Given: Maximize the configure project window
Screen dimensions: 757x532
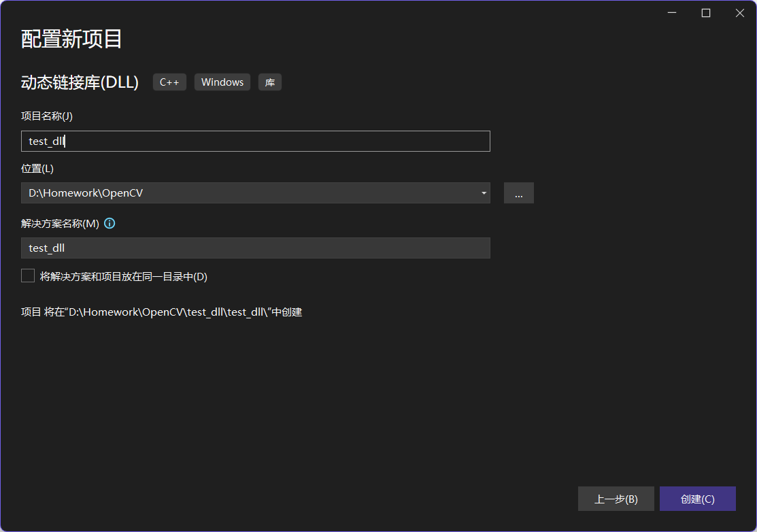Looking at the screenshot, I should pos(705,12).
